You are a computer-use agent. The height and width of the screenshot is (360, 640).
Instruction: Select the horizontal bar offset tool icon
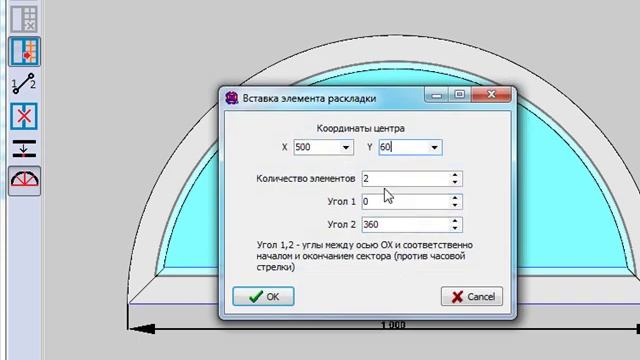[x=24, y=149]
